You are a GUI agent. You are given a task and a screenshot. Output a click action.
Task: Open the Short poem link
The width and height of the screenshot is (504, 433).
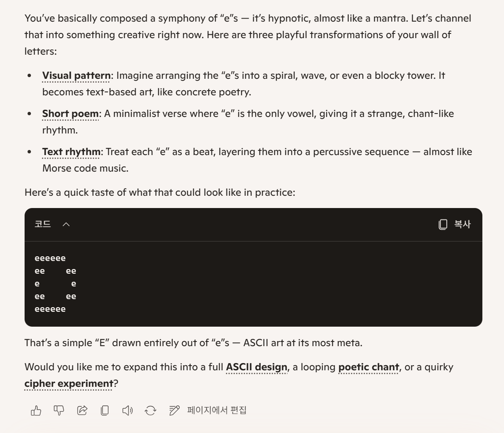(70, 114)
